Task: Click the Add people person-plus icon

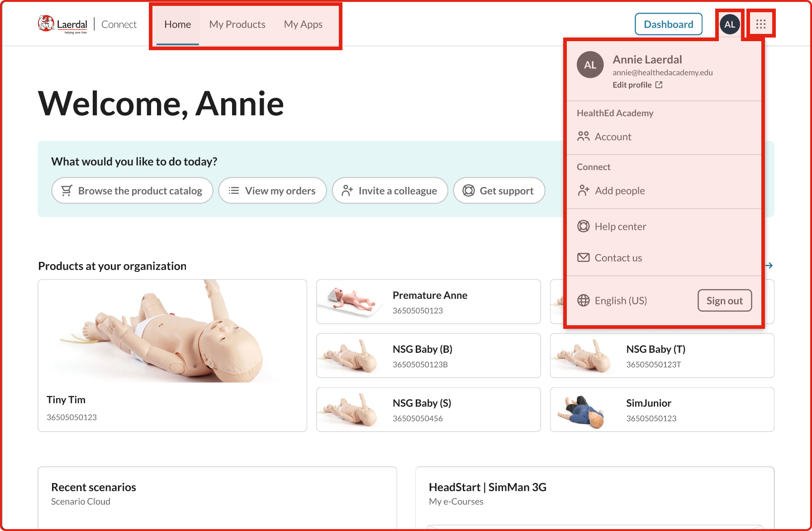Action: coord(584,191)
